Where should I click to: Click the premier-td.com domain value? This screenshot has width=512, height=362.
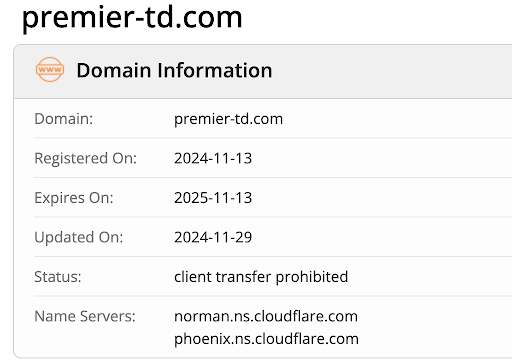[228, 119]
